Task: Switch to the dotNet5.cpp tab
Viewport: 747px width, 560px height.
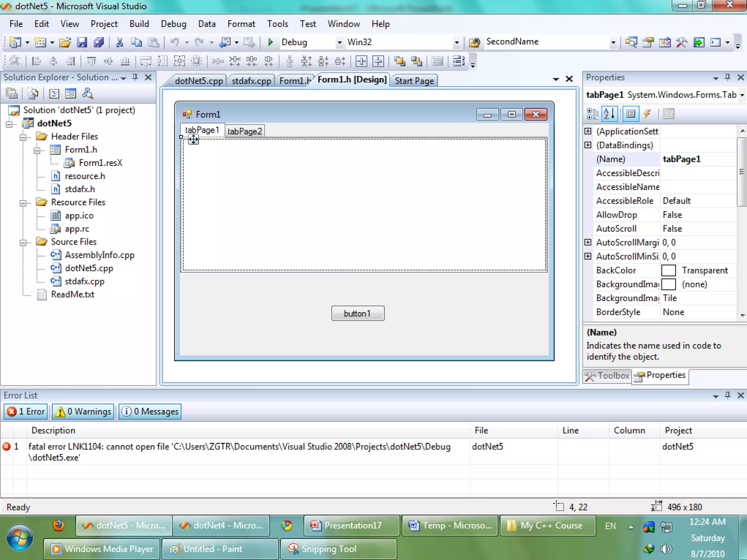Action: (x=198, y=81)
